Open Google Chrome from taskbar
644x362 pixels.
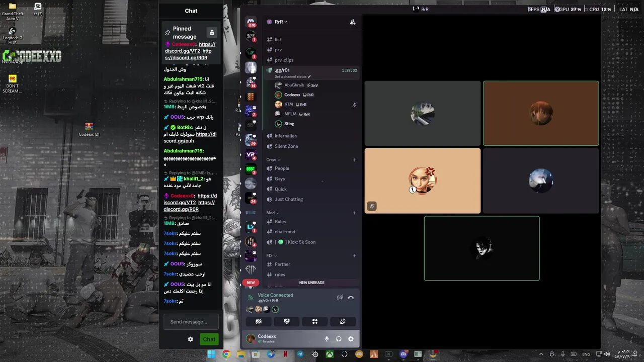point(226,354)
